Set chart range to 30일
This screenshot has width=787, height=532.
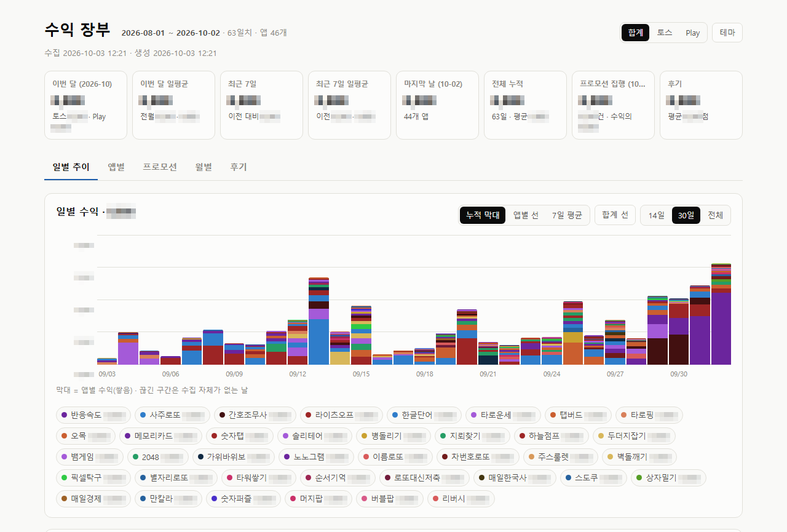(x=686, y=215)
